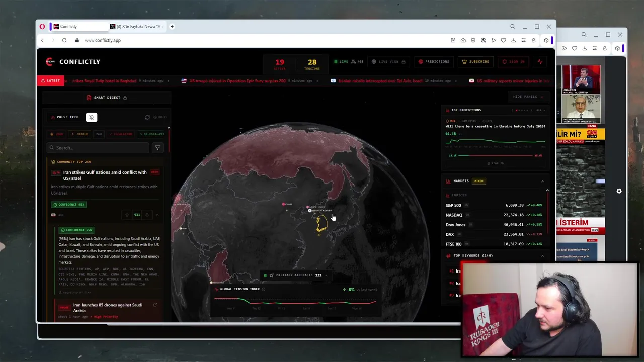Collapse the Markets panel chevron
Image resolution: width=644 pixels, height=362 pixels.
(542, 181)
